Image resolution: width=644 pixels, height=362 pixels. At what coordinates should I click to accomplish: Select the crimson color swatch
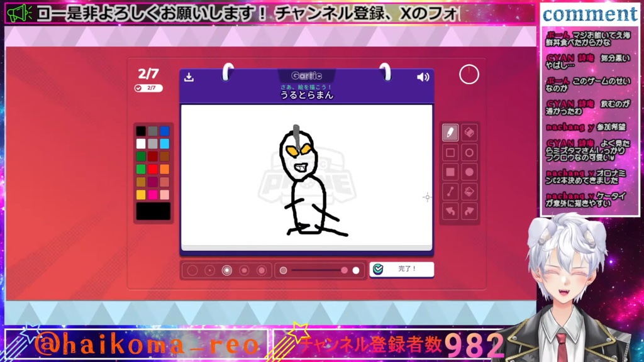pos(153,182)
